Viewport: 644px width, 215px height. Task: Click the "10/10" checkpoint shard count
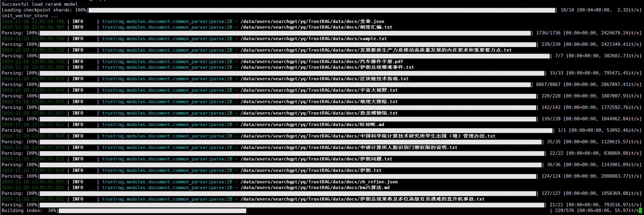(x=567, y=10)
